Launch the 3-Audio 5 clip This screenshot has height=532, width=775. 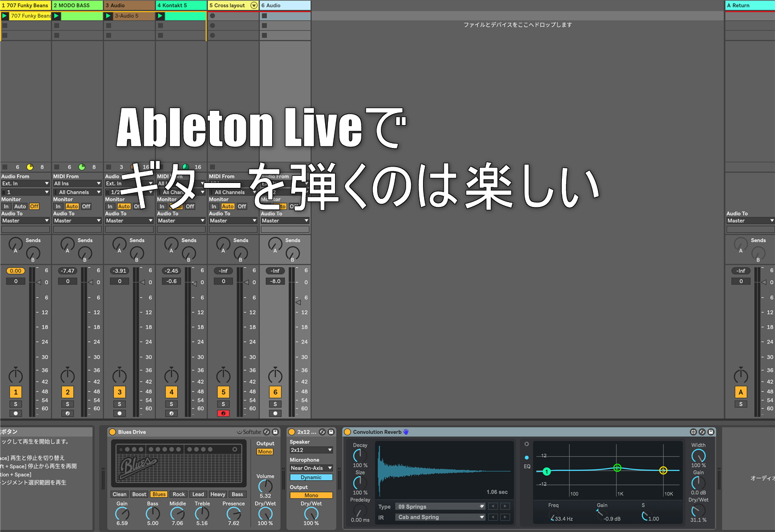(x=108, y=16)
